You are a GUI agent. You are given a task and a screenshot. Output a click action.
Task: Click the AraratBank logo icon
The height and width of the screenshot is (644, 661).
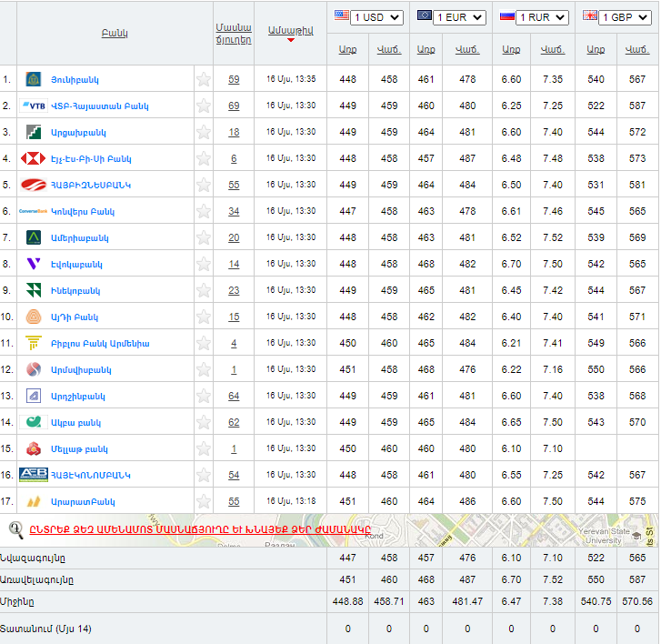tap(34, 501)
